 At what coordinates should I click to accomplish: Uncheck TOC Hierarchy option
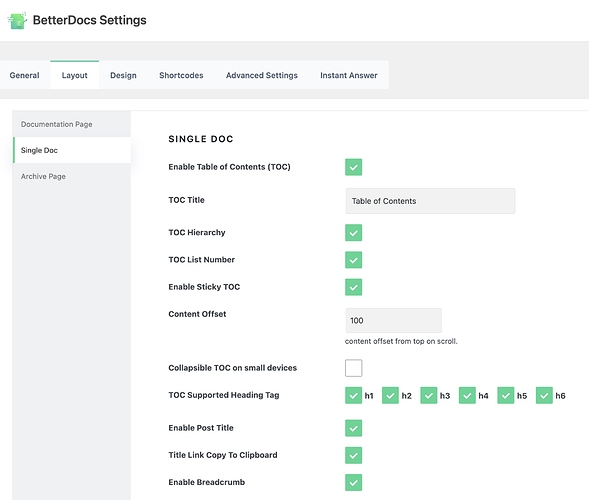click(353, 233)
